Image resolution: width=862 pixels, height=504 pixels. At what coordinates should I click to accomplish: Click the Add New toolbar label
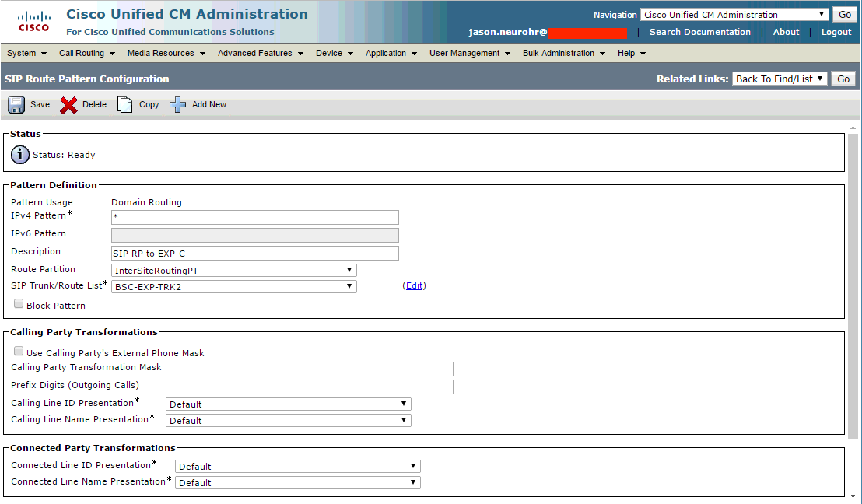point(209,104)
